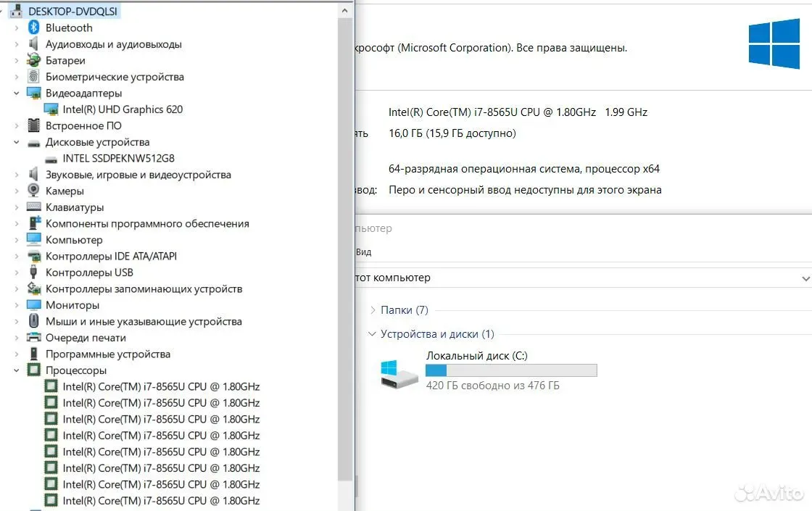
Task: Click the Программные устройства icon
Action: 33,354
